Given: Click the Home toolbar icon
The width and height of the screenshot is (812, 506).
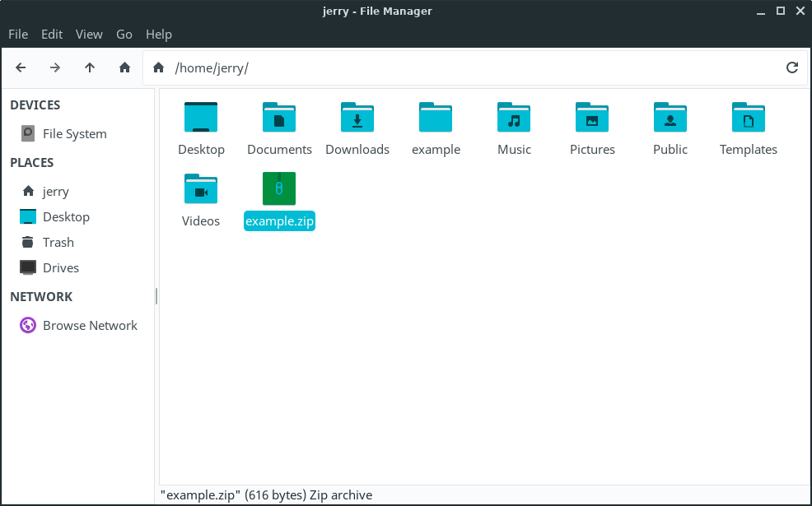Looking at the screenshot, I should (x=124, y=67).
